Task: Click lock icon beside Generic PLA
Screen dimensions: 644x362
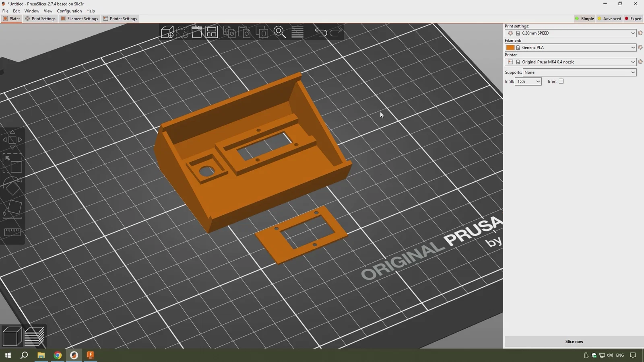Action: pyautogui.click(x=518, y=47)
